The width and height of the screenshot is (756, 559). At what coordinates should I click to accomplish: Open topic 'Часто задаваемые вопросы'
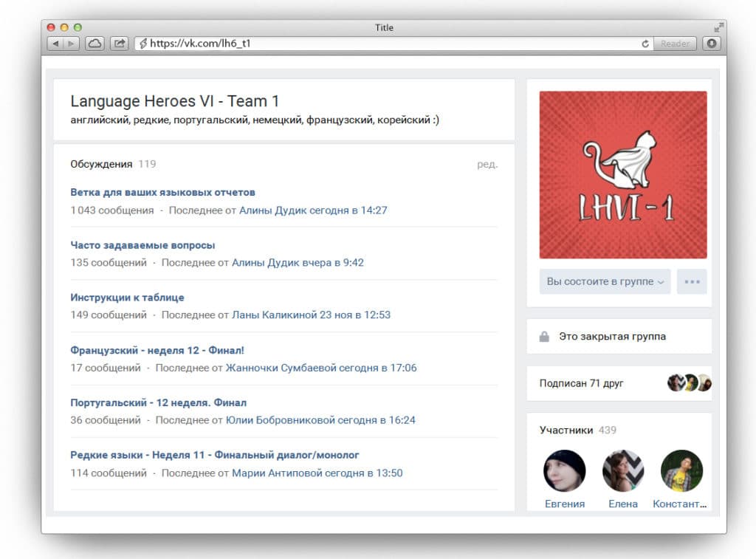[x=142, y=245]
